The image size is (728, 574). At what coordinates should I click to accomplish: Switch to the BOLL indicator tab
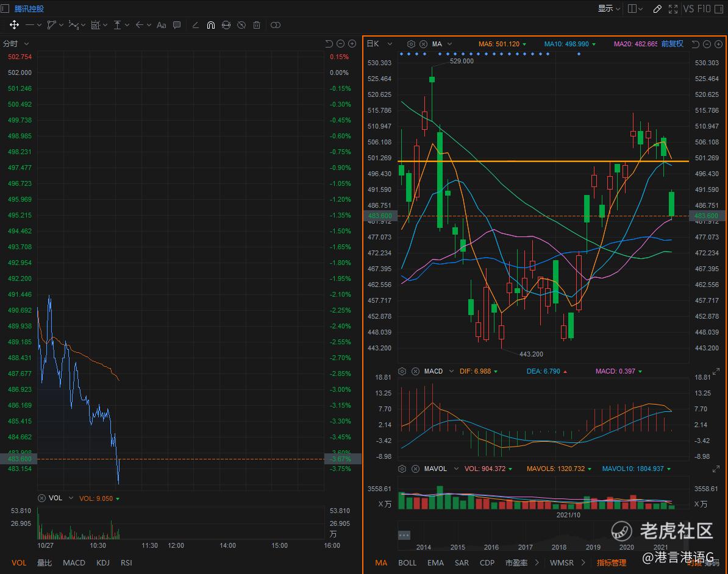(x=407, y=562)
